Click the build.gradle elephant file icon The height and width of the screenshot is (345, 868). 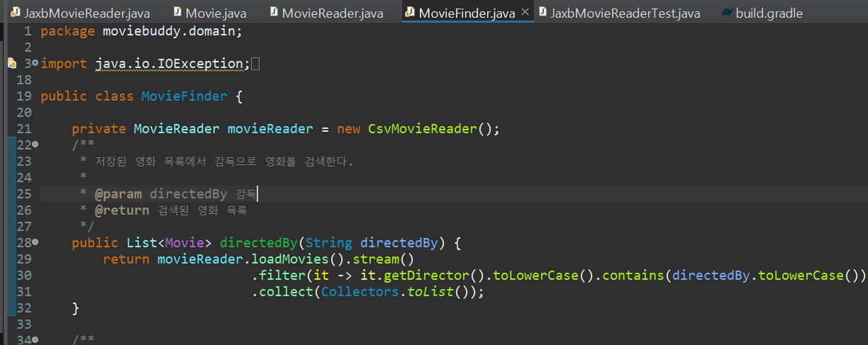tap(727, 13)
